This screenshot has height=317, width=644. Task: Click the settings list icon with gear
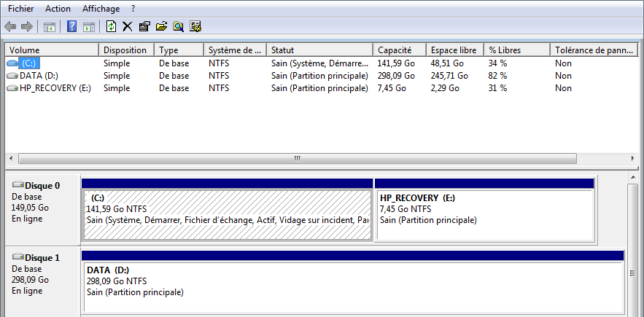tap(195, 27)
